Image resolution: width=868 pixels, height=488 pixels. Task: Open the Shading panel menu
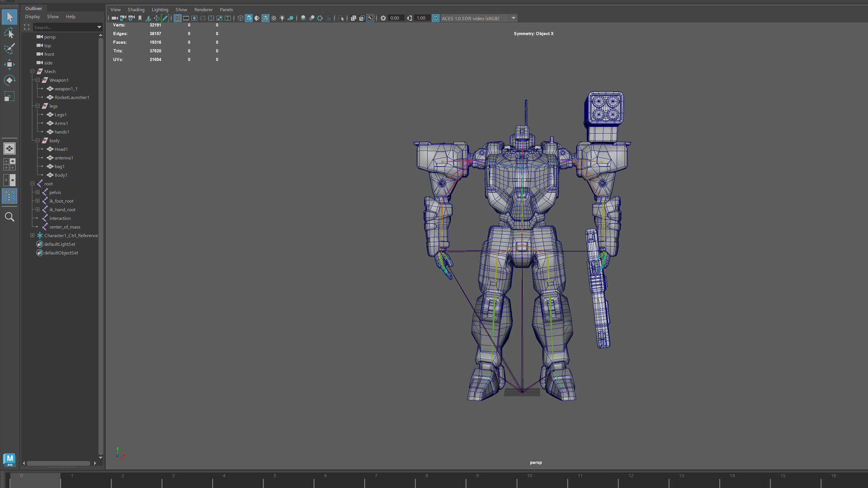(x=136, y=9)
